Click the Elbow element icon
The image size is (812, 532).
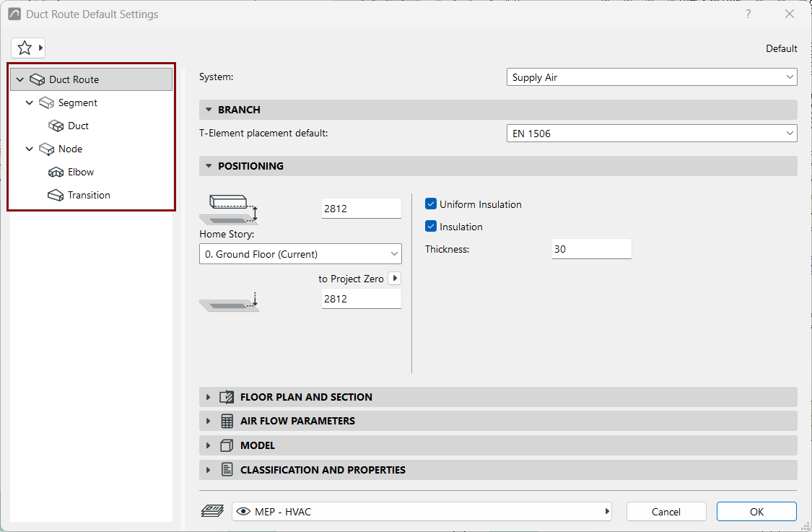coord(56,172)
